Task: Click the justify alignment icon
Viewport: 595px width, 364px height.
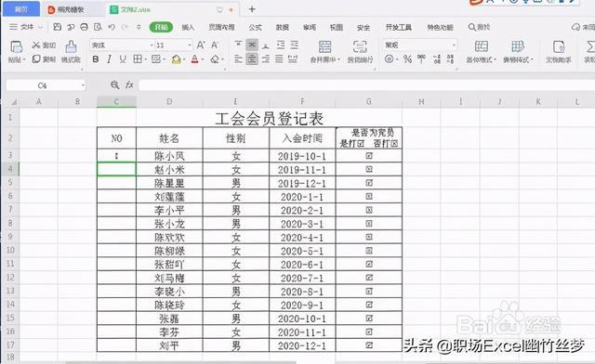Action: pyautogui.click(x=279, y=58)
